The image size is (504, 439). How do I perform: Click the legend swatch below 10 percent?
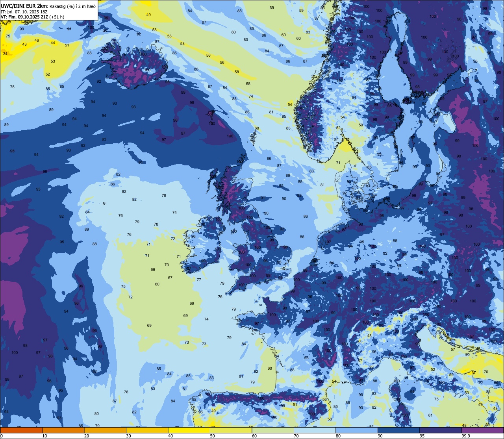[21, 430]
